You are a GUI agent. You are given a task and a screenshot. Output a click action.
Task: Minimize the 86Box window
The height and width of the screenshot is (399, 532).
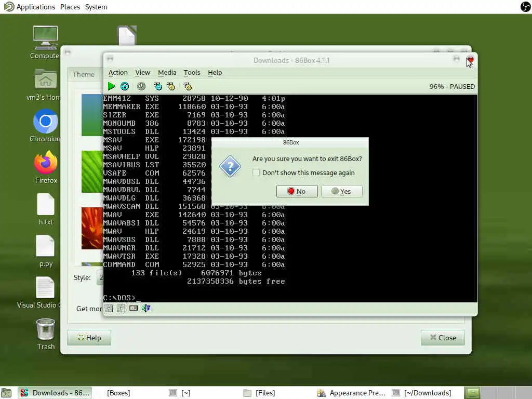tap(456, 59)
